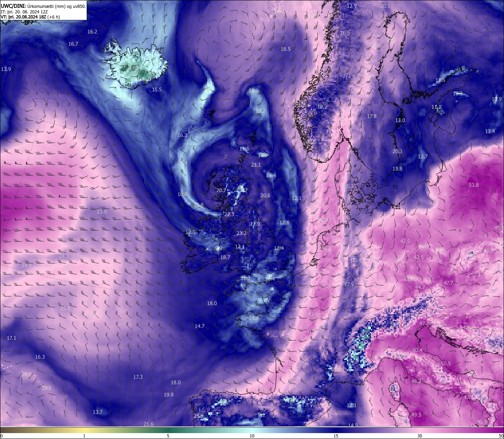Click the 48.2 value over Tyrrhenian Sea
This screenshot has width=504, height=439.
pos(416,381)
